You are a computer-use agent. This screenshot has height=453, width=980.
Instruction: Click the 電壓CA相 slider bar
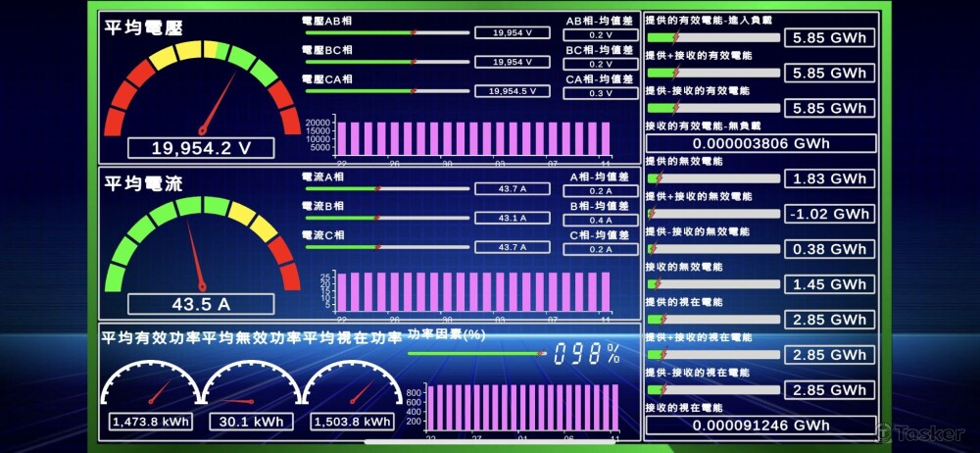point(386,90)
